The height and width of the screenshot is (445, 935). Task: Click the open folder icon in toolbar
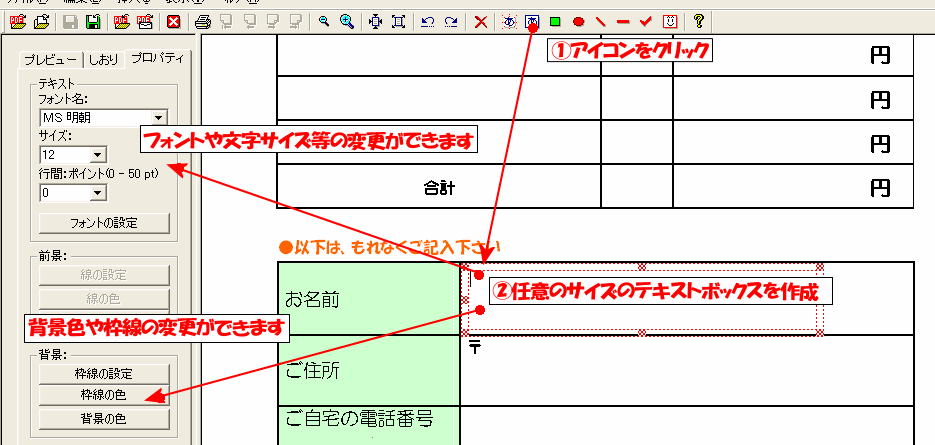point(41,21)
